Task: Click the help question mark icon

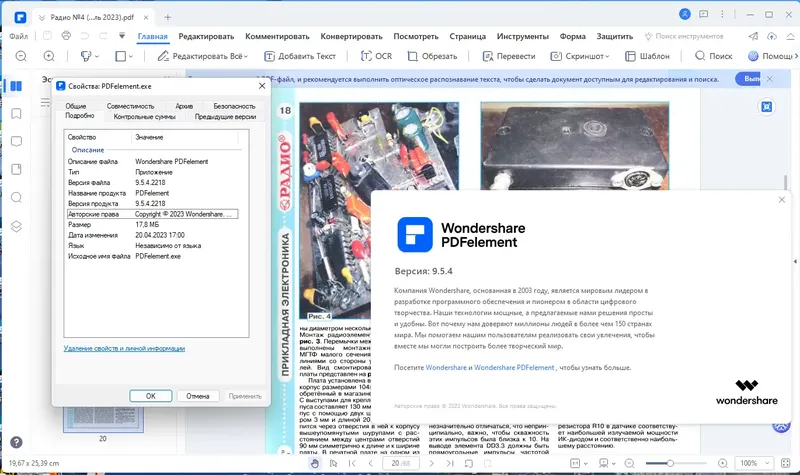Action: (x=16, y=442)
